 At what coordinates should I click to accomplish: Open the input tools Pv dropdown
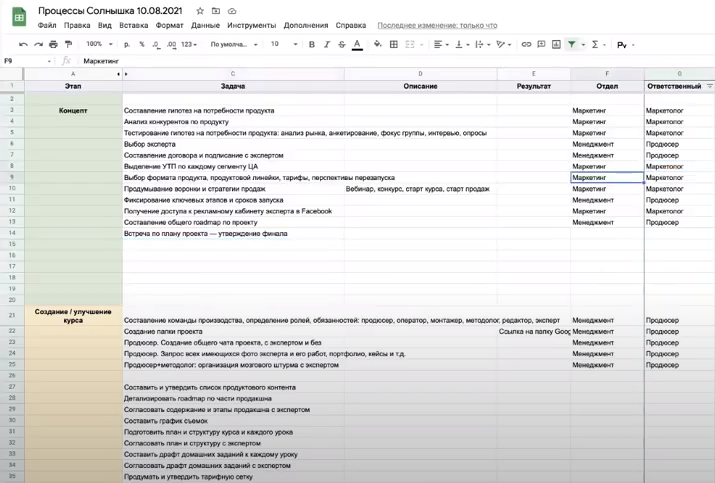pyautogui.click(x=625, y=45)
